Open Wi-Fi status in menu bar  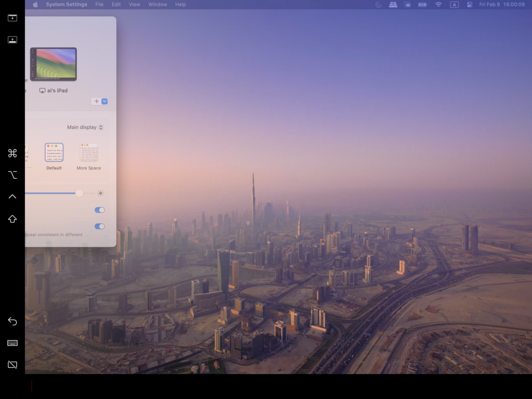click(438, 5)
